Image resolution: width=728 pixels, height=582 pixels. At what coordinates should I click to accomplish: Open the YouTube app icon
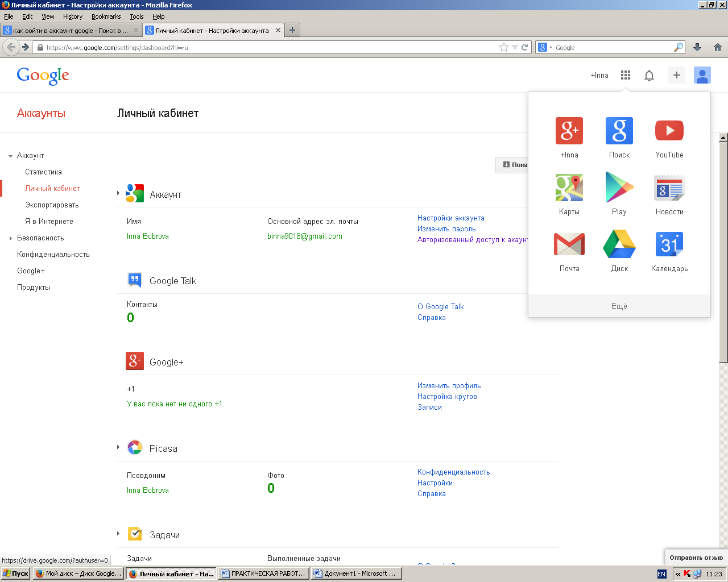pos(669,131)
